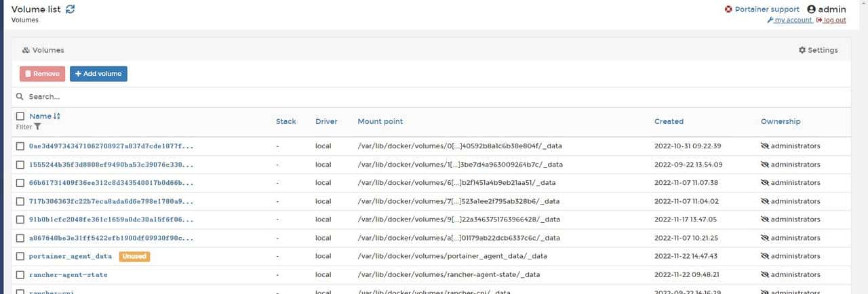
Task: Click the log out link
Action: click(835, 20)
